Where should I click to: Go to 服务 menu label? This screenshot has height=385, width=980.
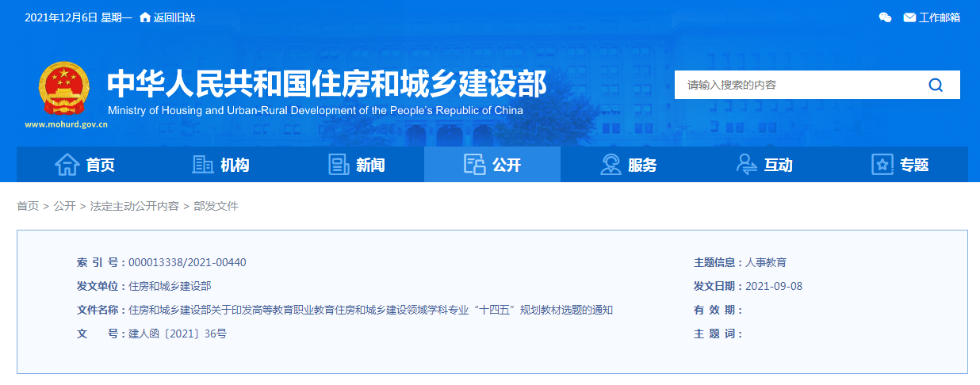pyautogui.click(x=642, y=165)
